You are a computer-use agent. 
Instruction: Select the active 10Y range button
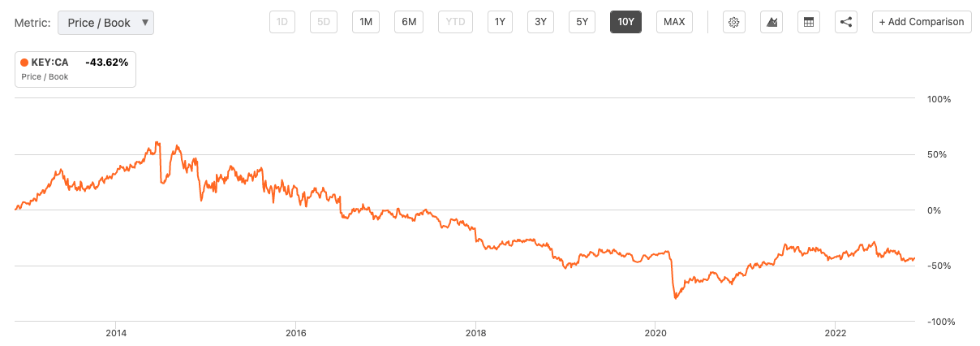(x=625, y=22)
